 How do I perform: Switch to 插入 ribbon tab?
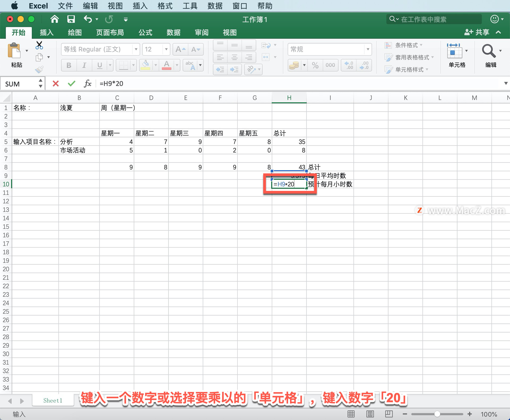47,32
